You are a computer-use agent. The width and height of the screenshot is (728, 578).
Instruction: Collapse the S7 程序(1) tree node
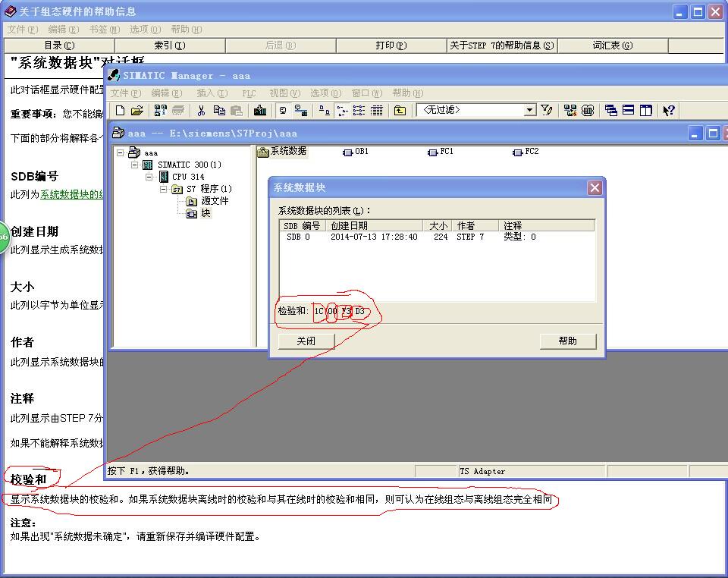pos(164,189)
